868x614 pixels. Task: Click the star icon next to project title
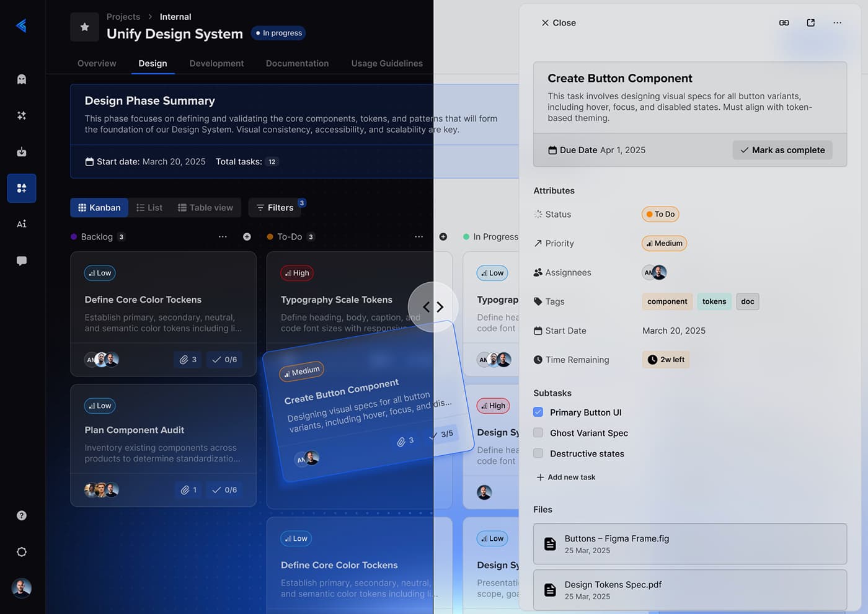(x=84, y=27)
